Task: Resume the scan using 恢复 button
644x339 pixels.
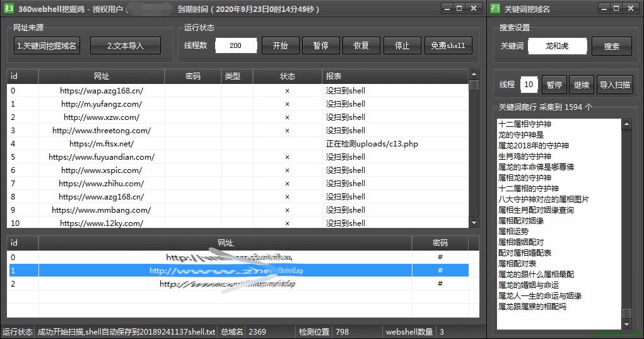Action: [361, 45]
